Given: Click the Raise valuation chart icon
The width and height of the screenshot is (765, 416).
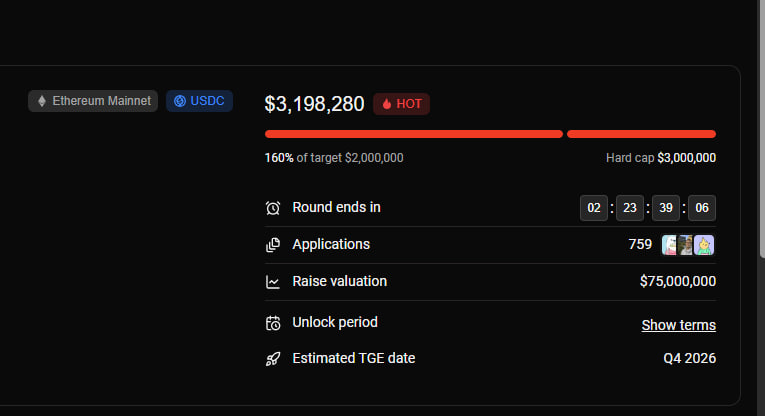Looking at the screenshot, I should click(273, 282).
